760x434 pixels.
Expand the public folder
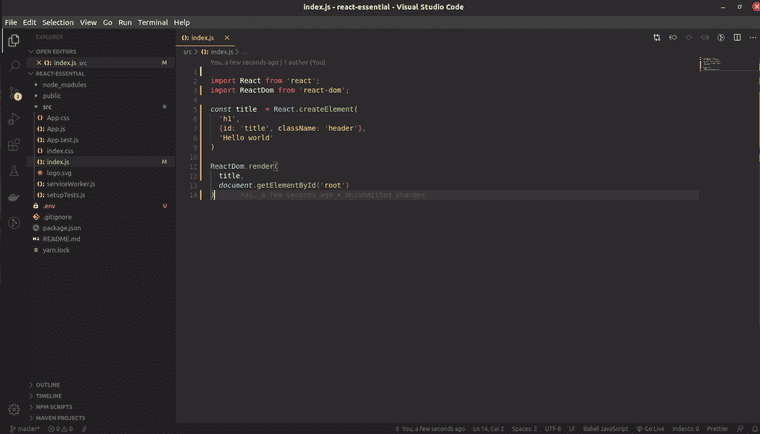pos(51,96)
